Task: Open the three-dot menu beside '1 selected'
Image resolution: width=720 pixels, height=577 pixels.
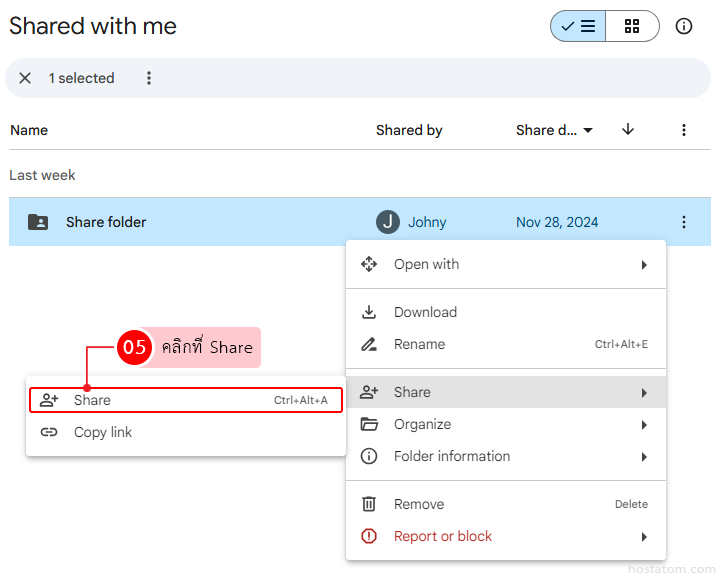Action: (149, 78)
